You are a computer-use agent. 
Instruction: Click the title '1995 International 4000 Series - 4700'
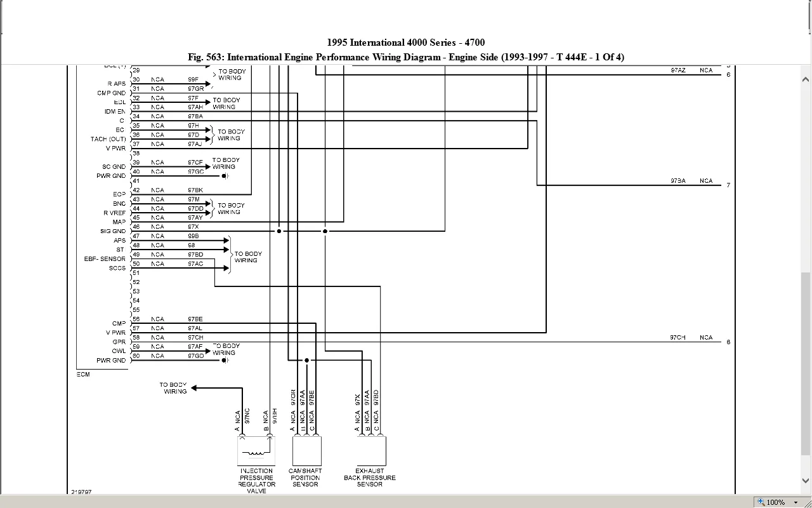[406, 43]
